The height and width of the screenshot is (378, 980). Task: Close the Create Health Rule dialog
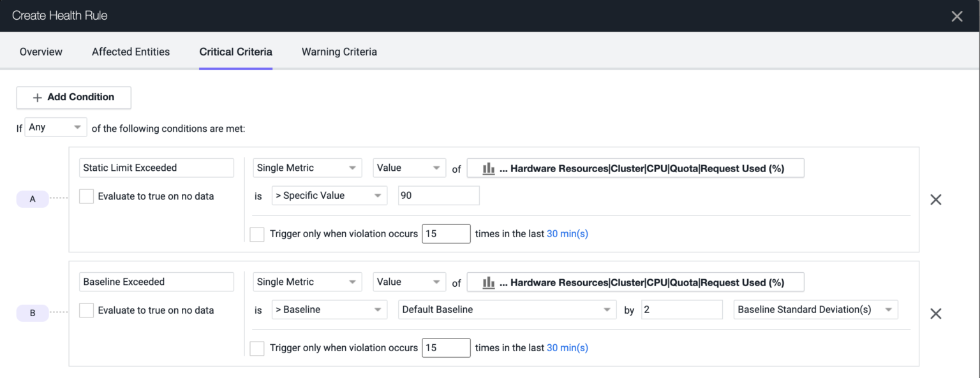click(956, 17)
